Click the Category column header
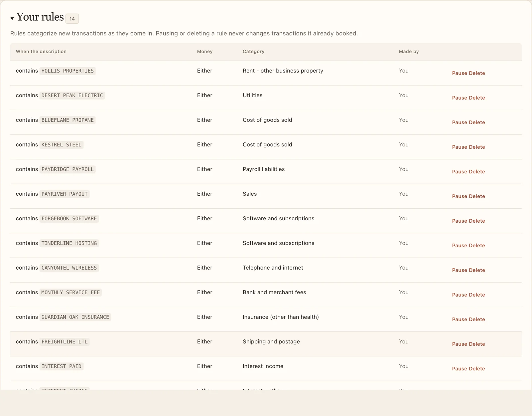The height and width of the screenshot is (416, 532). (x=253, y=52)
